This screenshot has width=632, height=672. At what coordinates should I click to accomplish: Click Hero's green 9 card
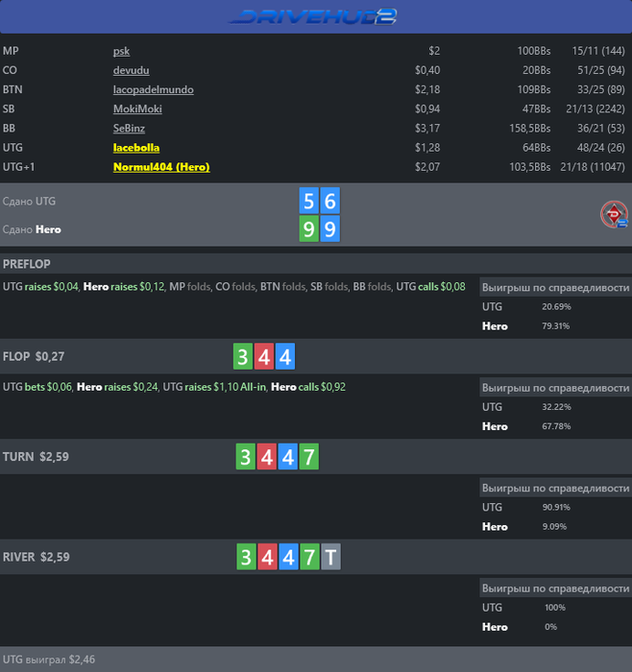(x=308, y=229)
